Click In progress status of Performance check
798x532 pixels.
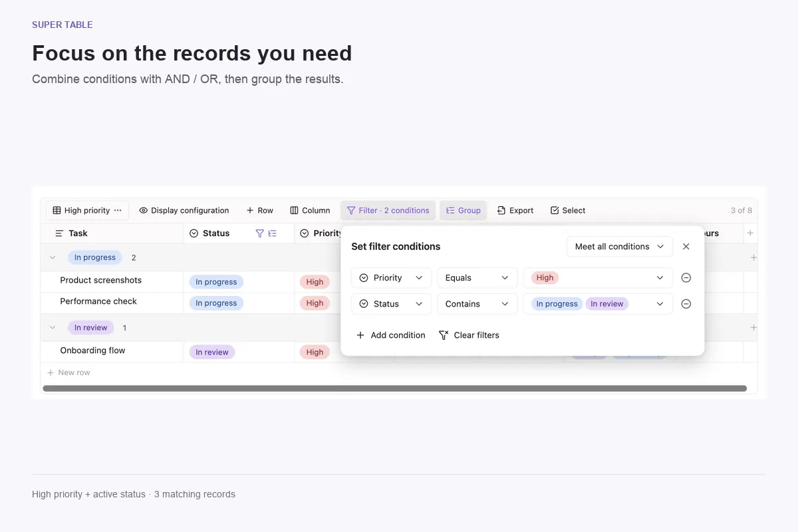pos(216,303)
